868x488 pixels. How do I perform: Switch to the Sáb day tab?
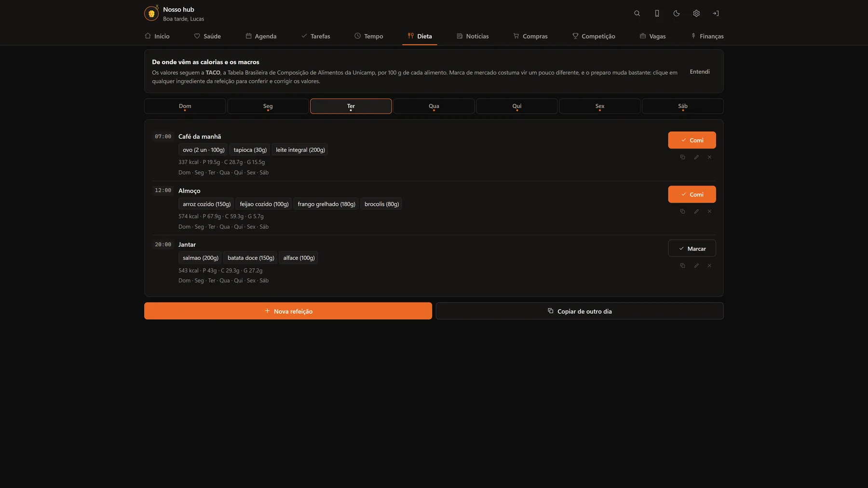[683, 106]
